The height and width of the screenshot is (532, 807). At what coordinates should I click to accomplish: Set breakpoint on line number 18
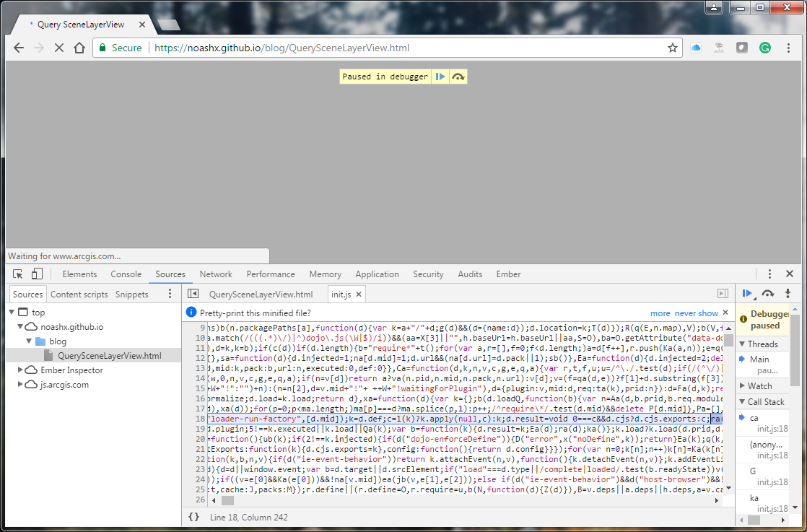point(200,419)
